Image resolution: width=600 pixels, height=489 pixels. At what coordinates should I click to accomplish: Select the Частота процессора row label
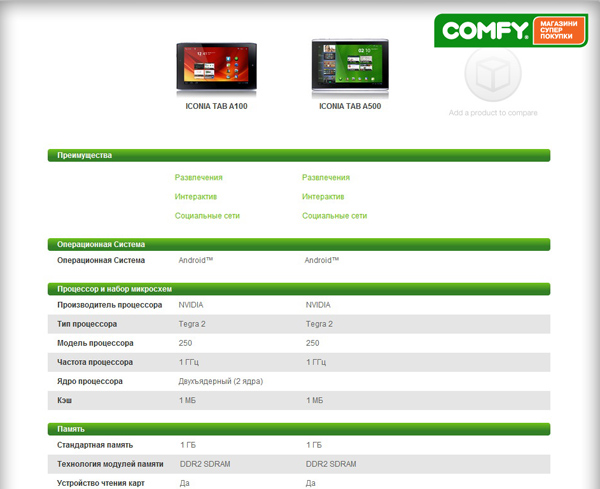95,362
